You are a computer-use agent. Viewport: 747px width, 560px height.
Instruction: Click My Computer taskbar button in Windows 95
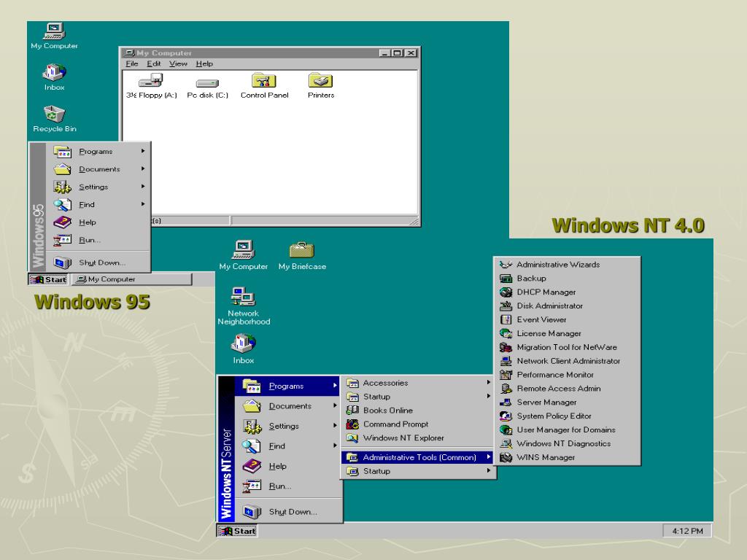131,279
